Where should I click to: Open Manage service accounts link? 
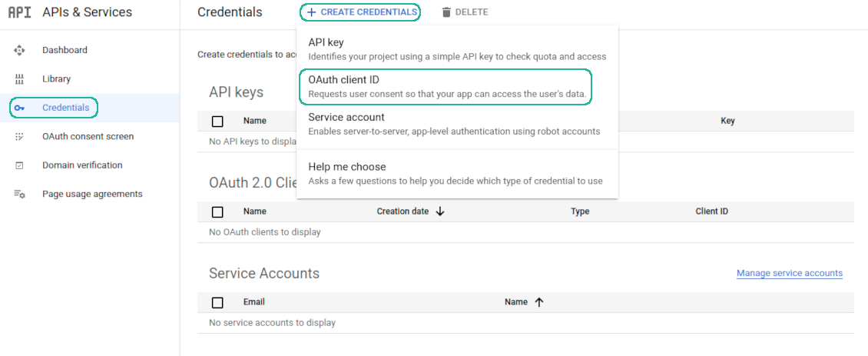[x=789, y=273]
